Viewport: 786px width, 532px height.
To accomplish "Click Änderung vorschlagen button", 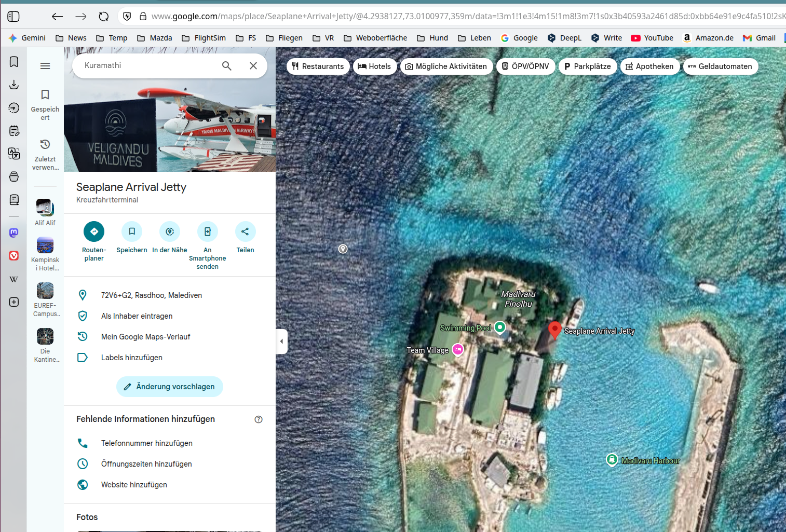I will (x=169, y=387).
